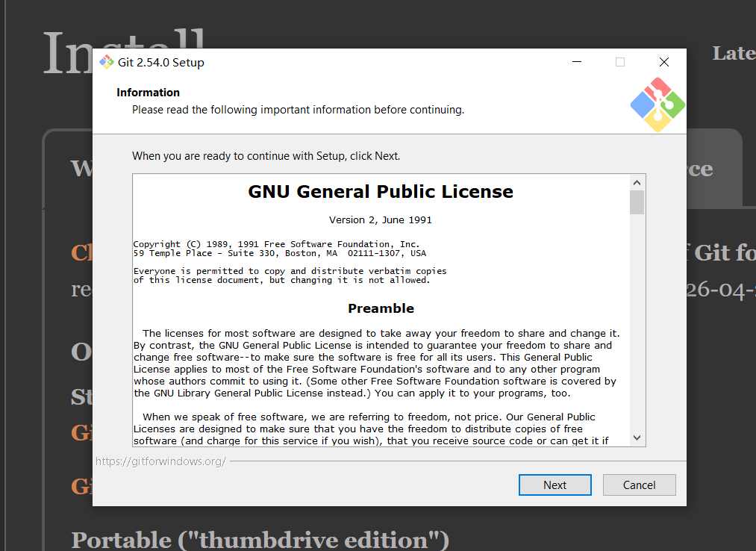Click the Information heading in the setup header

[148, 93]
